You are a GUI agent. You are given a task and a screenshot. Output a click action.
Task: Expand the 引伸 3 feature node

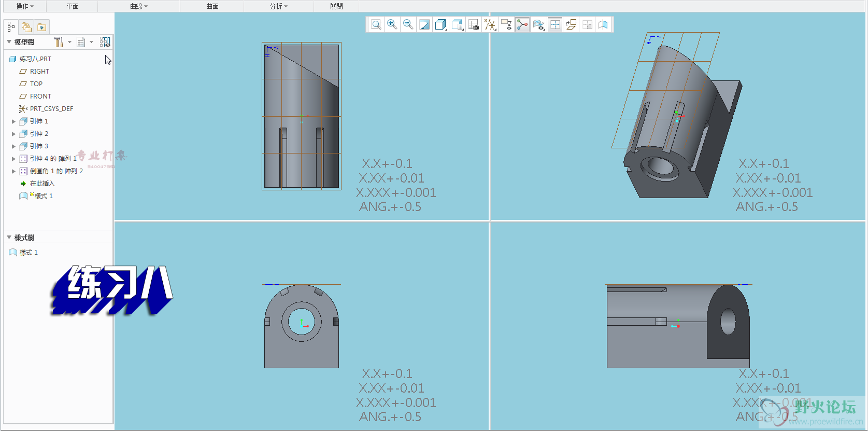click(x=13, y=146)
